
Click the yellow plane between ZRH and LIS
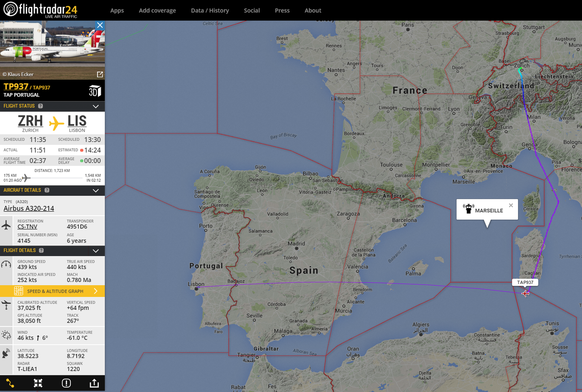point(56,124)
